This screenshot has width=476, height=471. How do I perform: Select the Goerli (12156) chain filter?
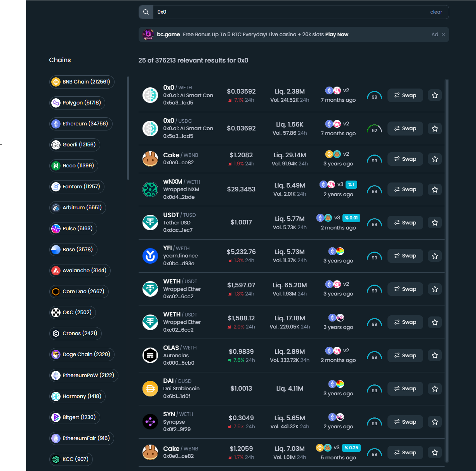75,145
